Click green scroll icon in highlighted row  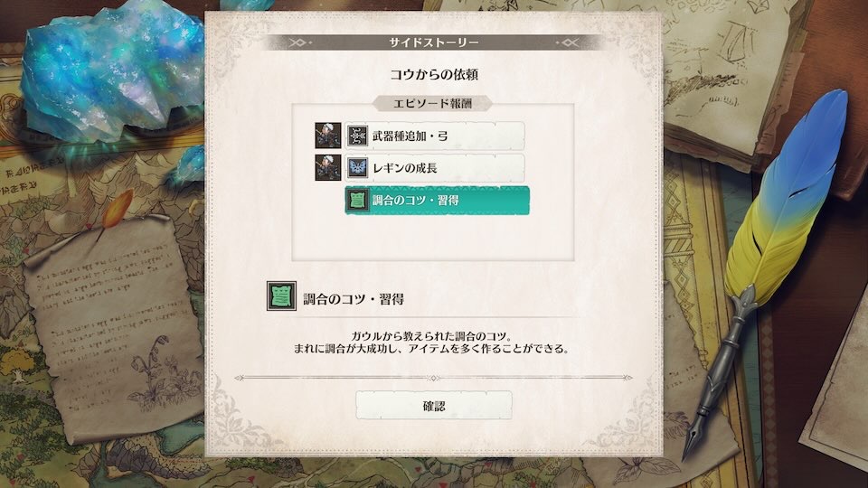pyautogui.click(x=358, y=201)
